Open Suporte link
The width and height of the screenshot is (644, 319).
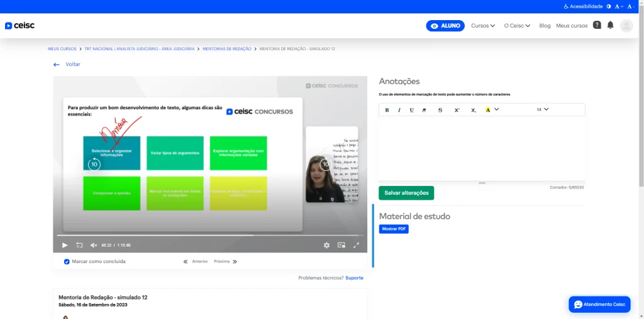pyautogui.click(x=355, y=278)
